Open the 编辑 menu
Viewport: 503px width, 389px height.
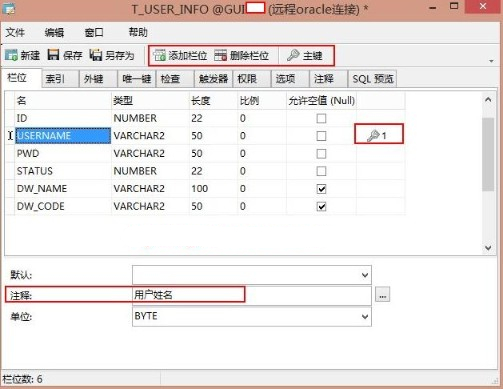pos(54,32)
